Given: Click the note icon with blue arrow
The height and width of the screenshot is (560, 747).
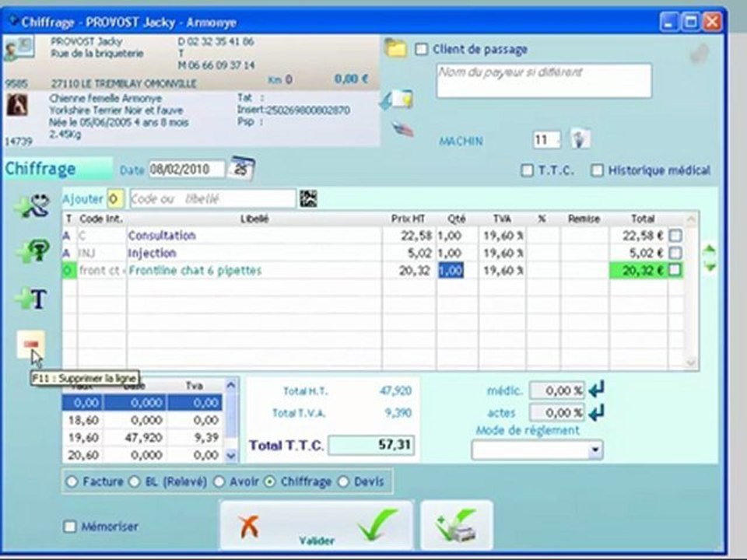Looking at the screenshot, I should pos(397,99).
